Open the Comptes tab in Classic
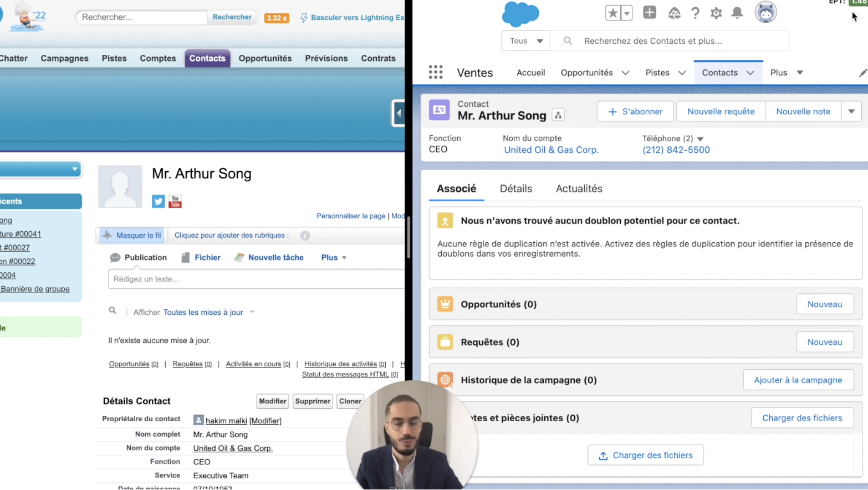868x490 pixels. [157, 58]
